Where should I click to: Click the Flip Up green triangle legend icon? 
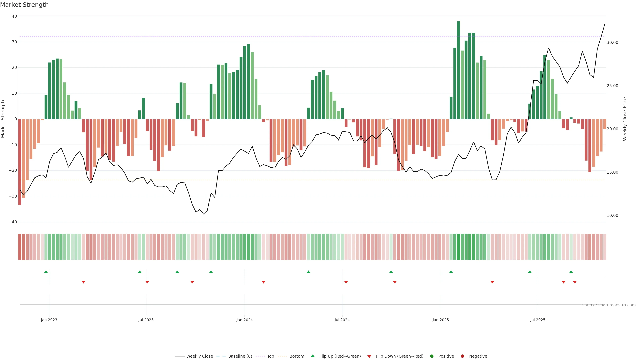point(312,356)
